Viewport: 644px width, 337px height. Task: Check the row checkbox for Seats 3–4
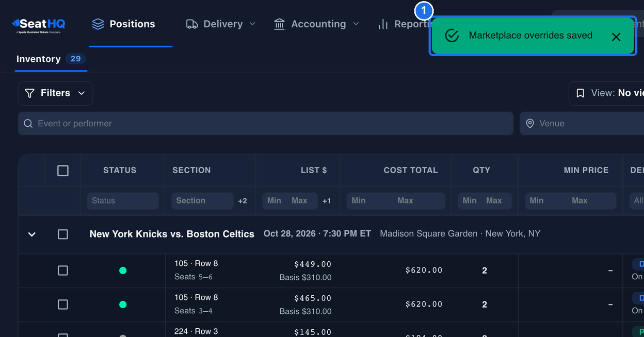pos(63,305)
